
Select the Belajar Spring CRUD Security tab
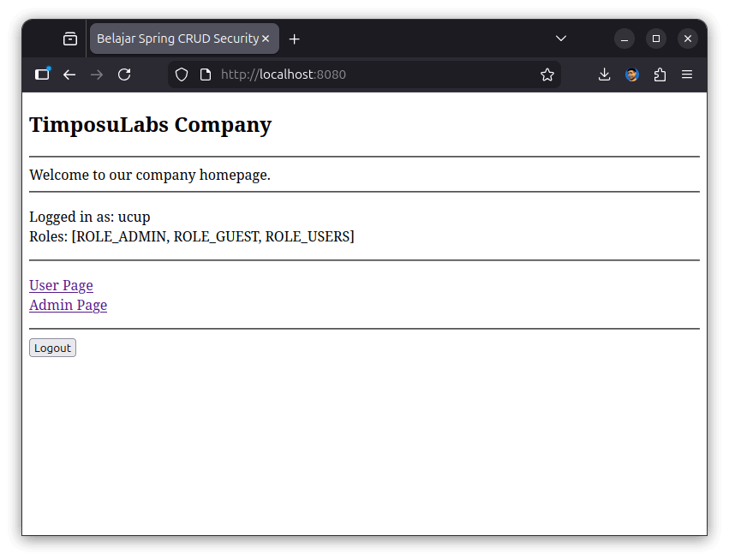[x=176, y=39]
